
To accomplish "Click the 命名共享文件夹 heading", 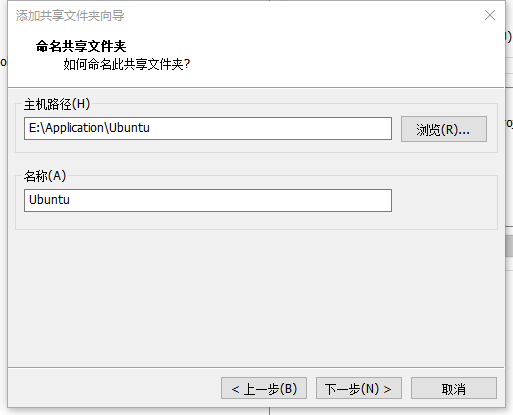I will pyautogui.click(x=81, y=46).
